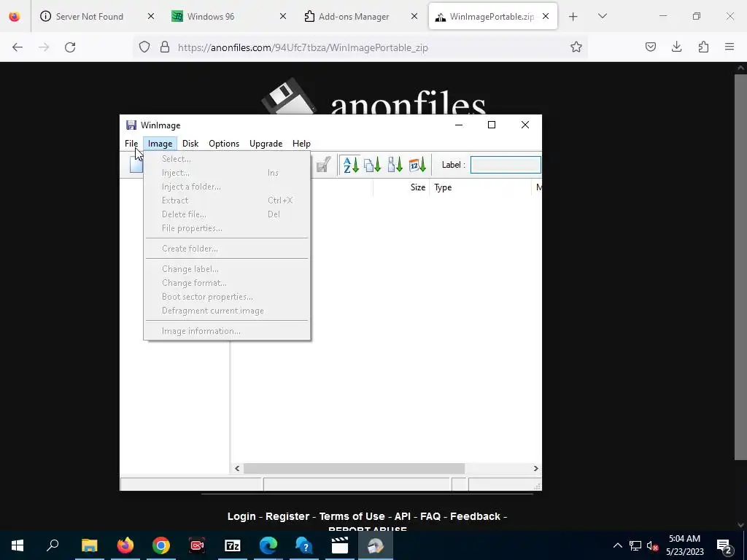Follow the Login link on anonfiles

[x=241, y=516]
